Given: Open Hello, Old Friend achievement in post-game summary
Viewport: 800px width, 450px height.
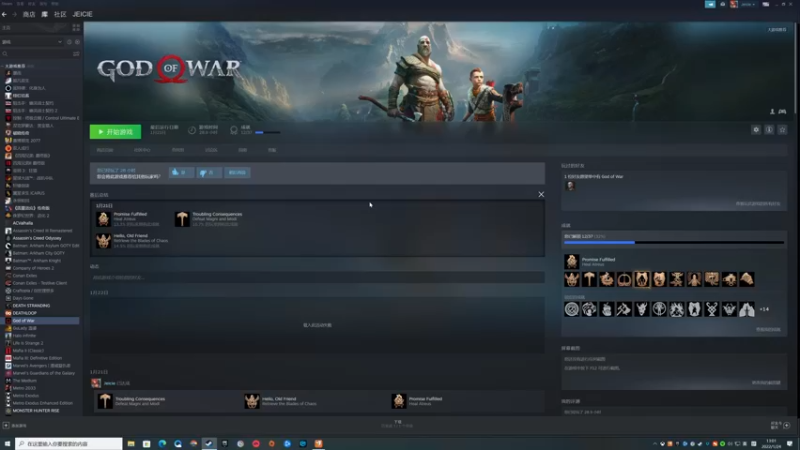Looking at the screenshot, I should click(133, 241).
